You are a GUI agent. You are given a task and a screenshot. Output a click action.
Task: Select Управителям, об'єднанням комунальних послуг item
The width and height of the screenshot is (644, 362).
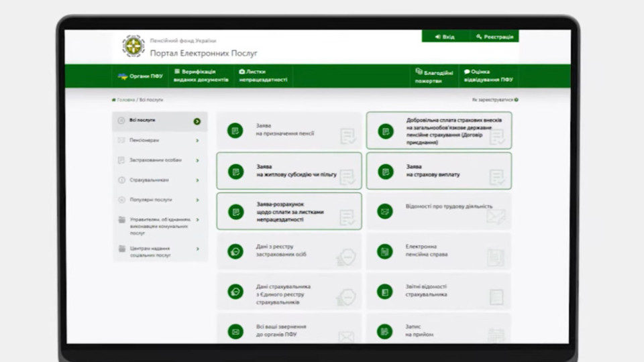pyautogui.click(x=160, y=226)
